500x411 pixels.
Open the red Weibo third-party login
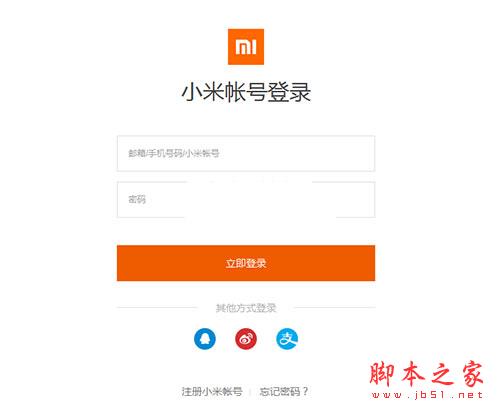pos(246,339)
